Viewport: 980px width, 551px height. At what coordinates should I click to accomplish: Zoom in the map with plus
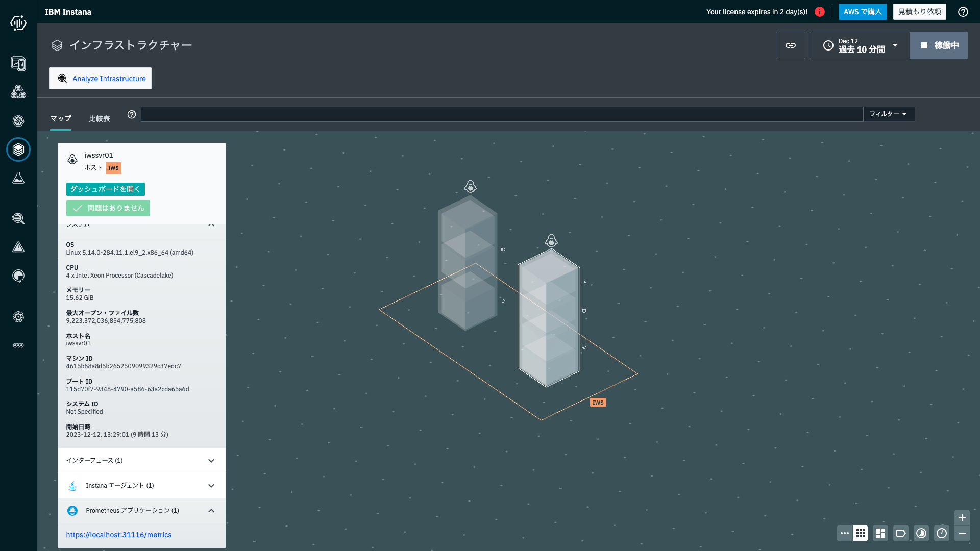click(x=962, y=518)
